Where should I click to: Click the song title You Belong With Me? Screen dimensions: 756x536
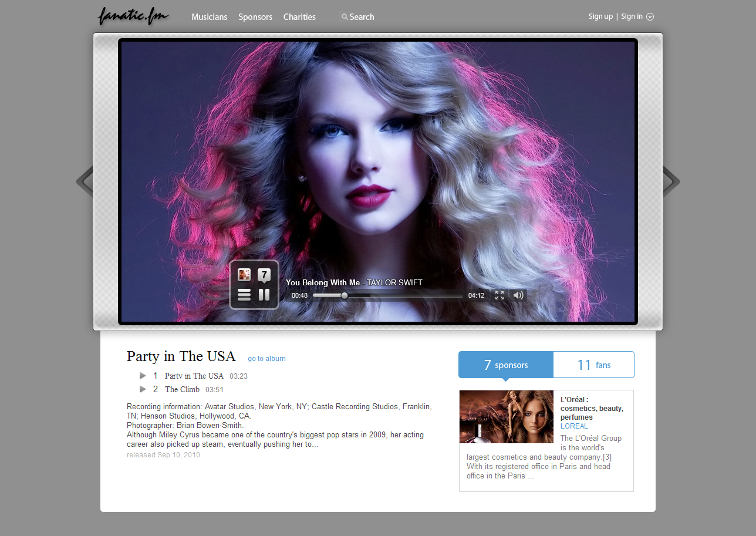click(323, 283)
